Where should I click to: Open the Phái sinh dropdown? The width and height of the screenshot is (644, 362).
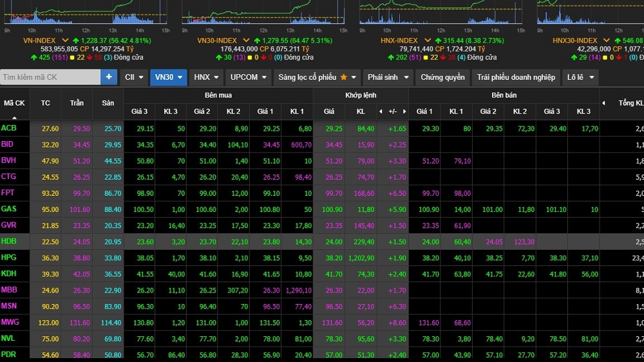(388, 77)
